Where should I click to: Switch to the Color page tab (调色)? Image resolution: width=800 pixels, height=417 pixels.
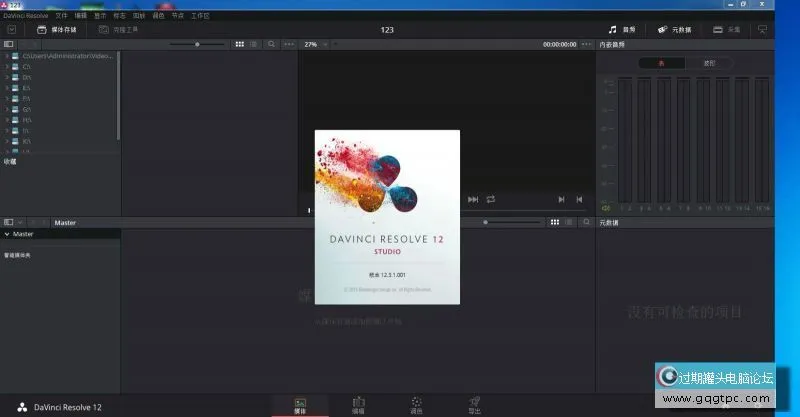point(416,405)
